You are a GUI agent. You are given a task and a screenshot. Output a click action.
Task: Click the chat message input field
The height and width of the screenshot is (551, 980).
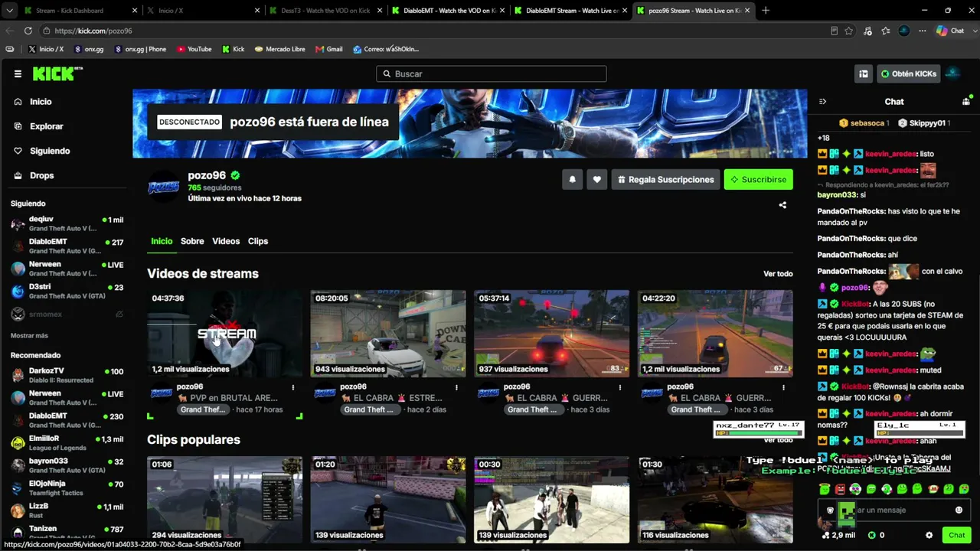894,510
